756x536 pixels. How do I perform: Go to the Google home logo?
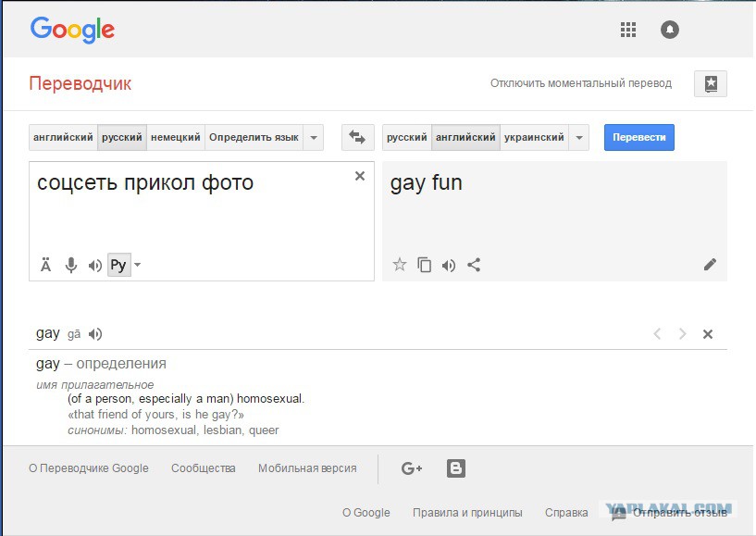[72, 30]
